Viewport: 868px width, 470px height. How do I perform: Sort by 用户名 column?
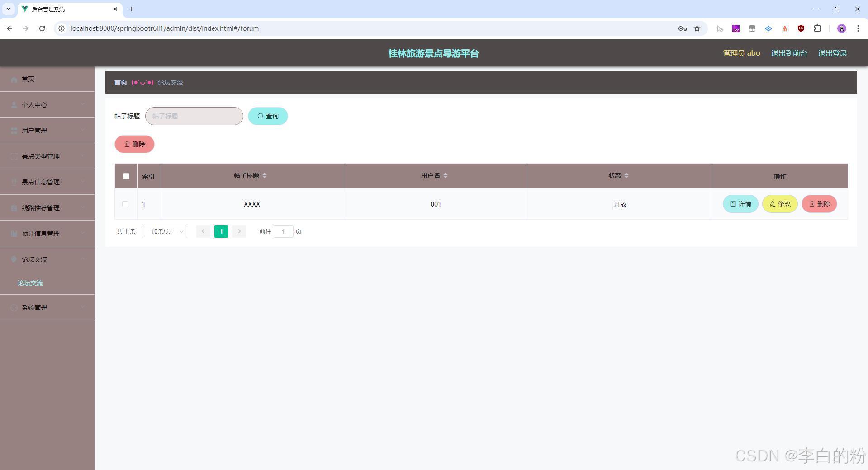click(446, 175)
